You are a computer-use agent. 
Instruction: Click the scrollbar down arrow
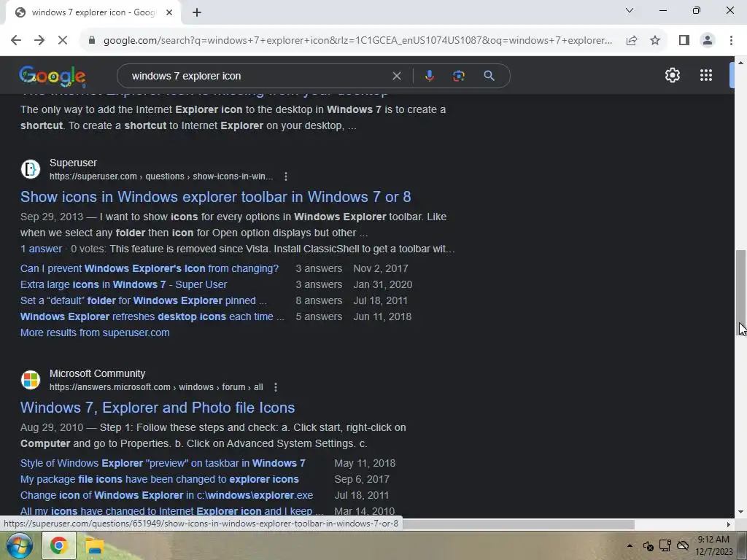pos(740,513)
